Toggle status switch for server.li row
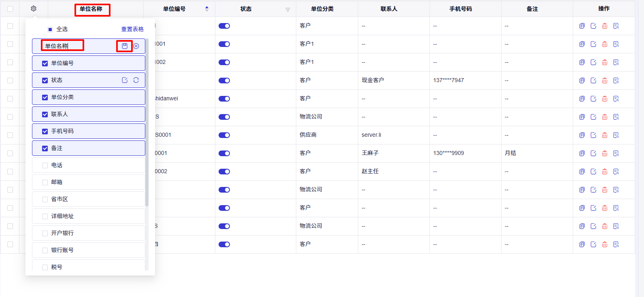Image resolution: width=644 pixels, height=297 pixels. point(224,135)
